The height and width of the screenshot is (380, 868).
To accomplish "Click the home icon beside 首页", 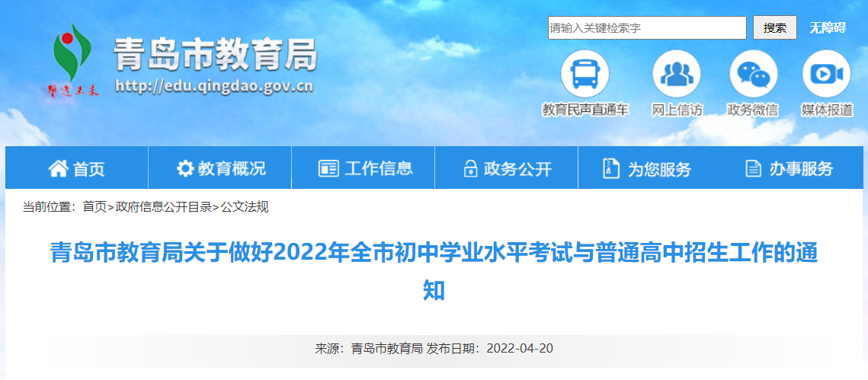I will point(58,168).
